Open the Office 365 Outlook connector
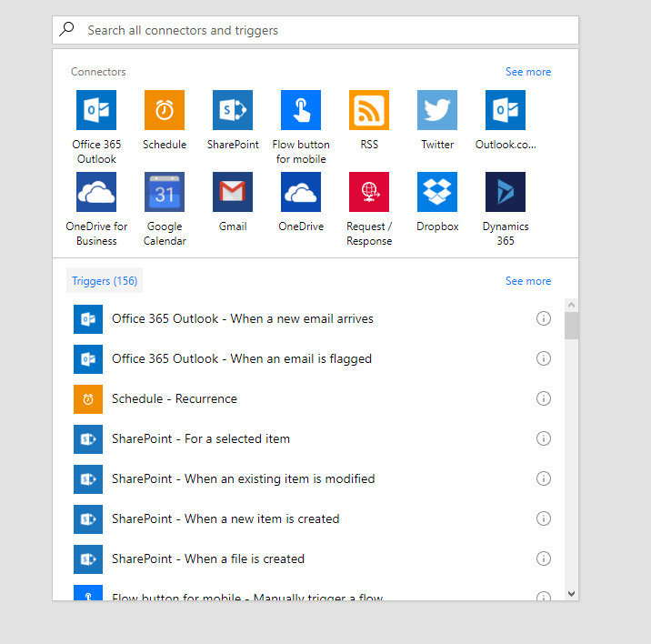The width and height of the screenshot is (651, 644). click(x=96, y=110)
